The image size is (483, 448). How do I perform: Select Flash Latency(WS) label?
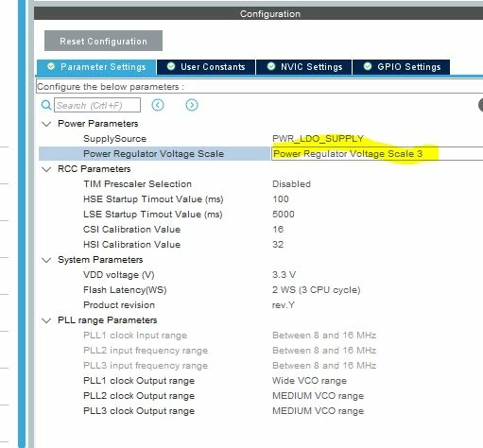pyautogui.click(x=125, y=290)
